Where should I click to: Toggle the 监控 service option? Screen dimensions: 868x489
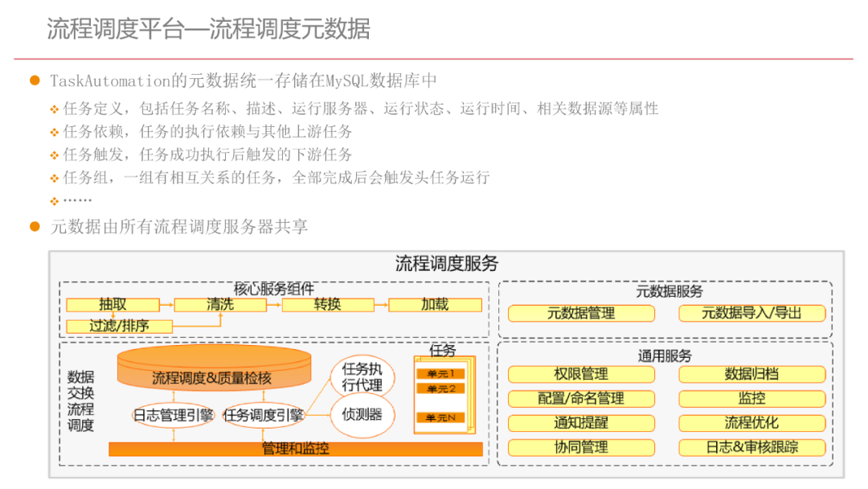752,398
